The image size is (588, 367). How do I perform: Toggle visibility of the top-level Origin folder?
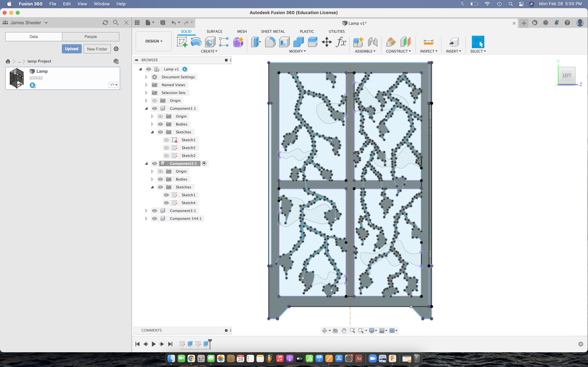155,100
